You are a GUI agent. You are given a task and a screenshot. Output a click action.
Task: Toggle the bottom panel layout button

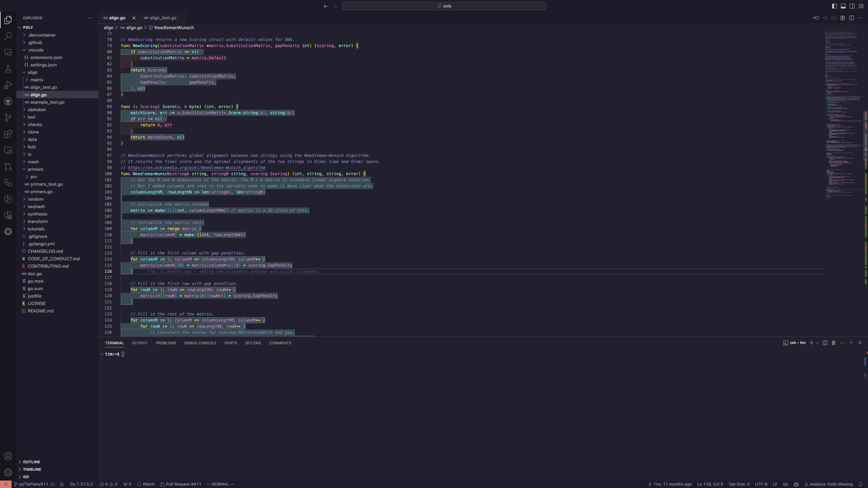tap(843, 6)
